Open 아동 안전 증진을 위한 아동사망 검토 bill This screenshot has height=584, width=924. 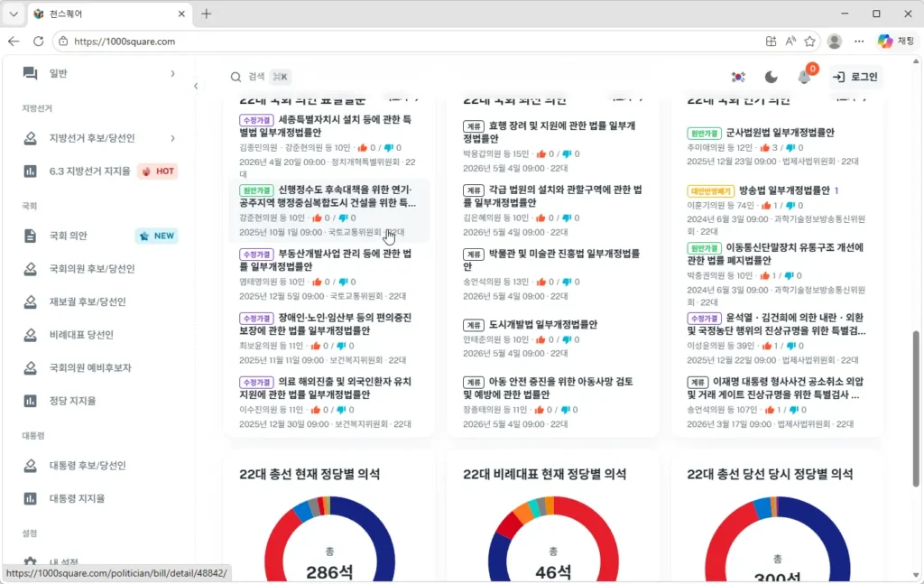pos(548,388)
